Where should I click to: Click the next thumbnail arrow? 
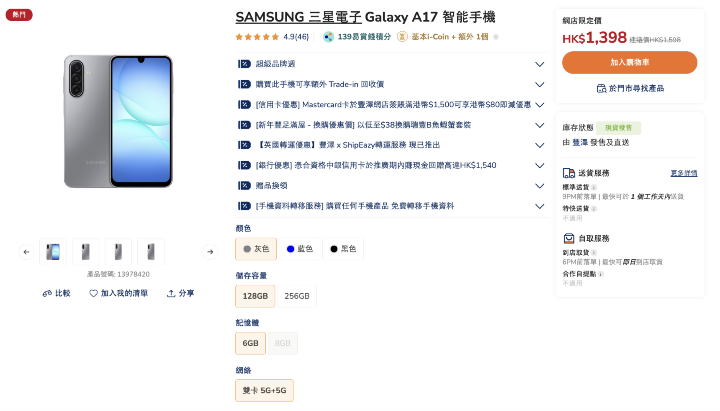point(210,252)
